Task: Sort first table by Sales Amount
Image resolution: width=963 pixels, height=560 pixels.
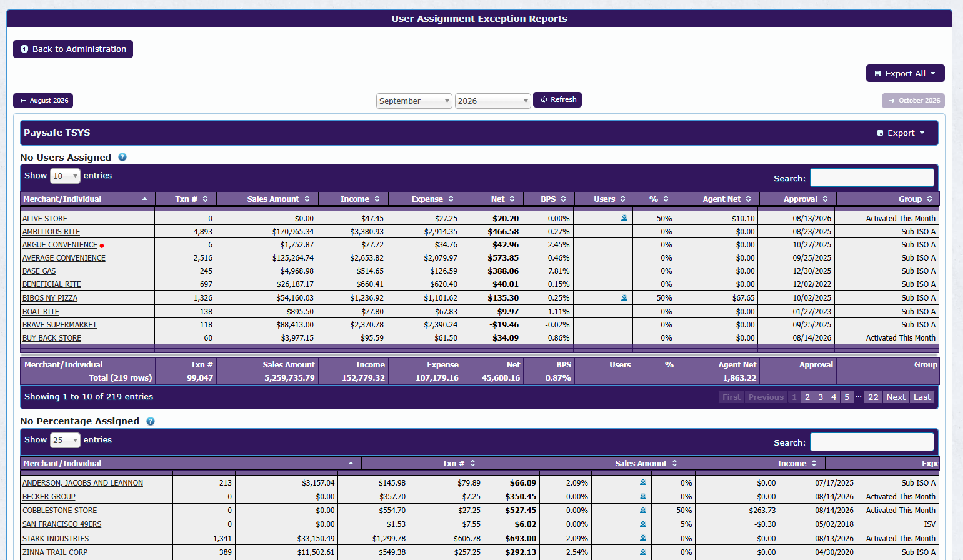Action: click(267, 199)
